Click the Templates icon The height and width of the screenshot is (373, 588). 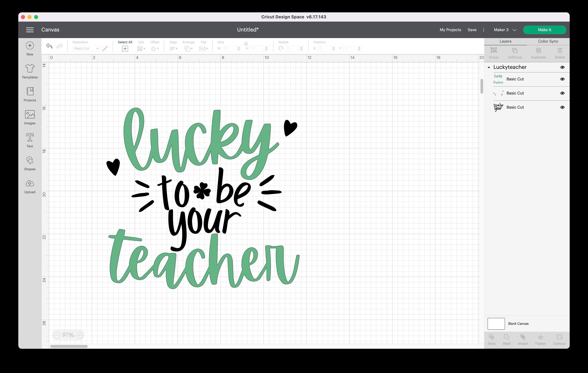30,70
